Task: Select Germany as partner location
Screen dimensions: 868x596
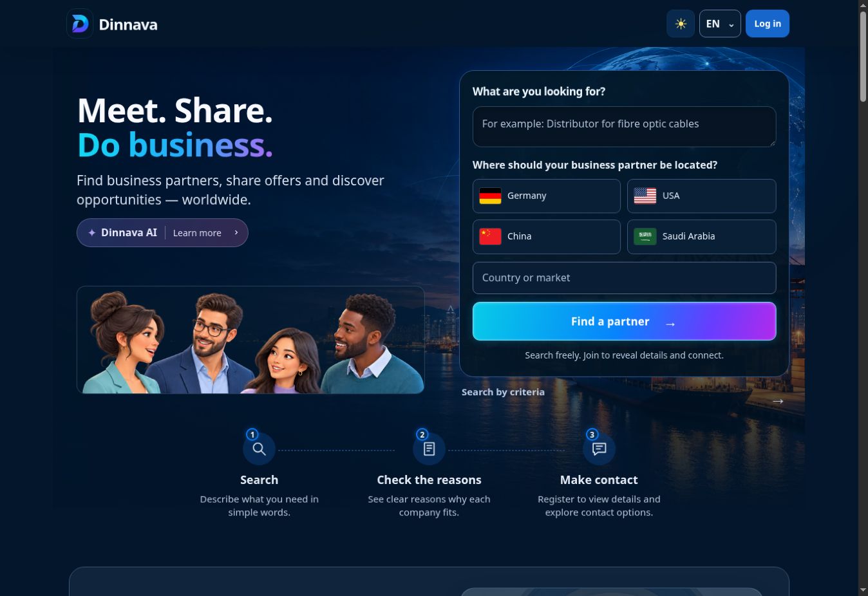Action: click(x=547, y=196)
